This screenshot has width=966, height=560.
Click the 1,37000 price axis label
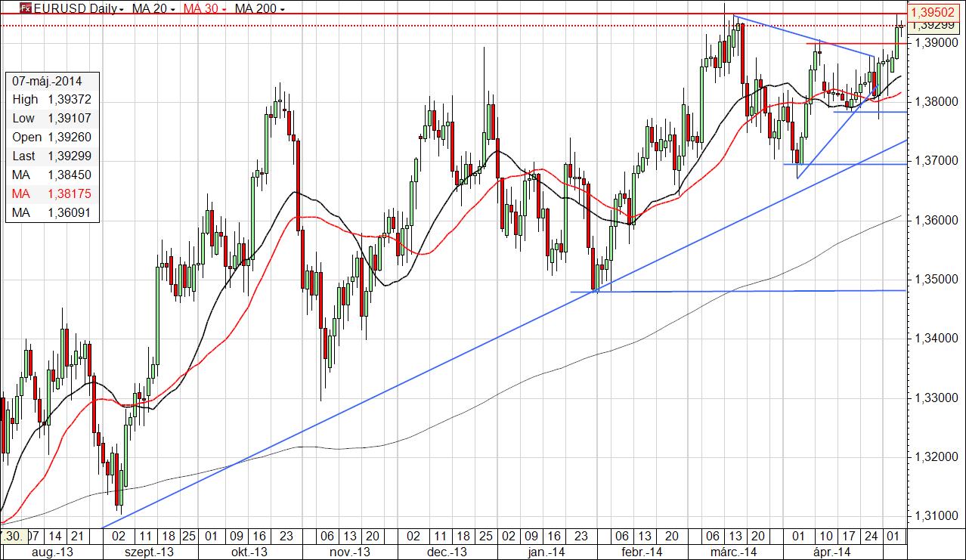point(937,161)
